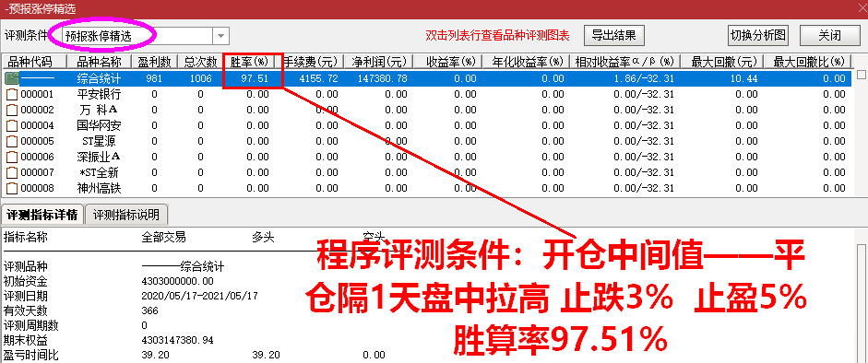Sort by the 总次数 column header
This screenshot has width=868, height=363.
(200, 62)
